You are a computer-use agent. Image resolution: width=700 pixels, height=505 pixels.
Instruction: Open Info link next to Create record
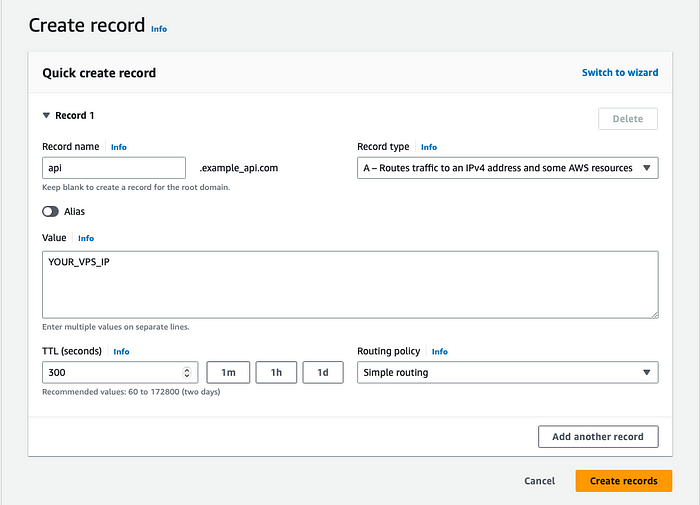coord(159,29)
